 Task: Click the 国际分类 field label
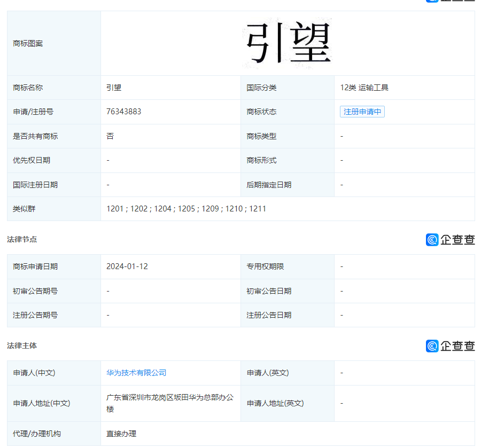pyautogui.click(x=261, y=88)
